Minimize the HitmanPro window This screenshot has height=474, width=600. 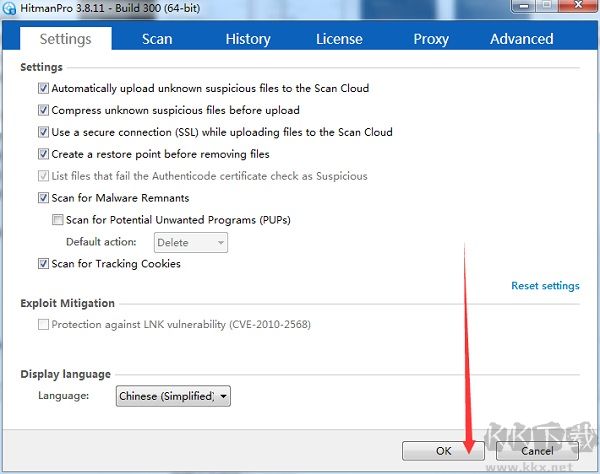524,6
